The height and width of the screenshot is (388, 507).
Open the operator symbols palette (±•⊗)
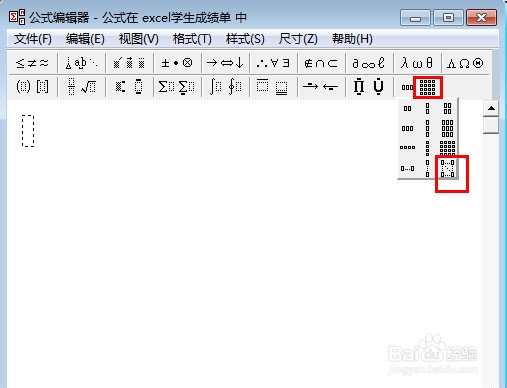[x=177, y=63]
